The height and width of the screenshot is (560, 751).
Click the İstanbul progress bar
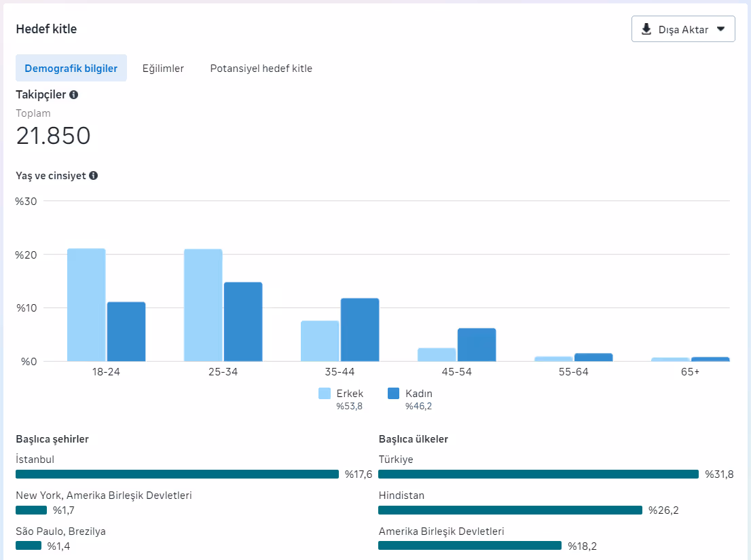coord(177,474)
